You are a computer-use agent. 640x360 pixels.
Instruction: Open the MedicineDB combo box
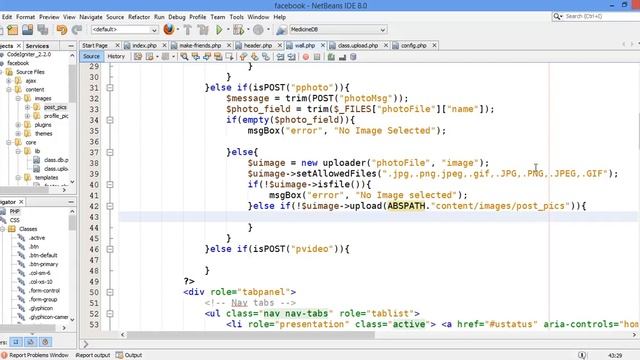point(338,29)
